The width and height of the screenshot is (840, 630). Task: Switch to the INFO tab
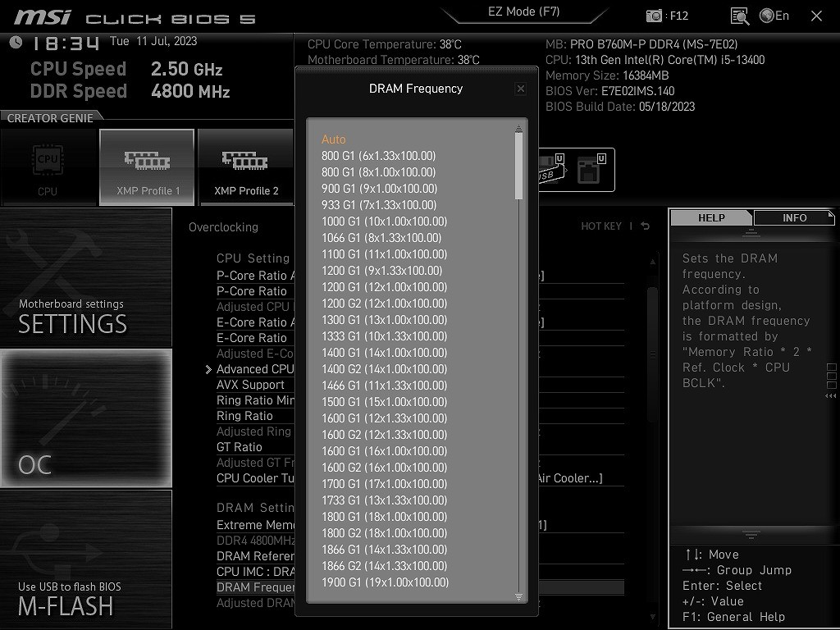pyautogui.click(x=794, y=218)
